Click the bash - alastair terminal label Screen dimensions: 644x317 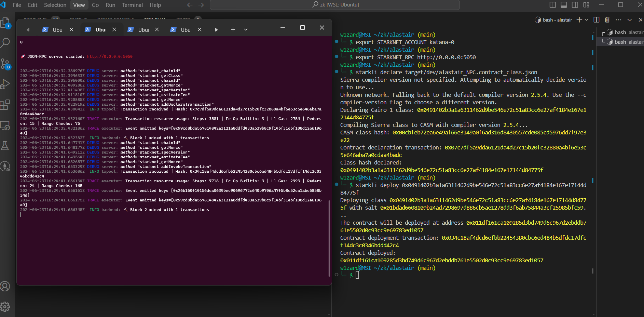pyautogui.click(x=553, y=20)
